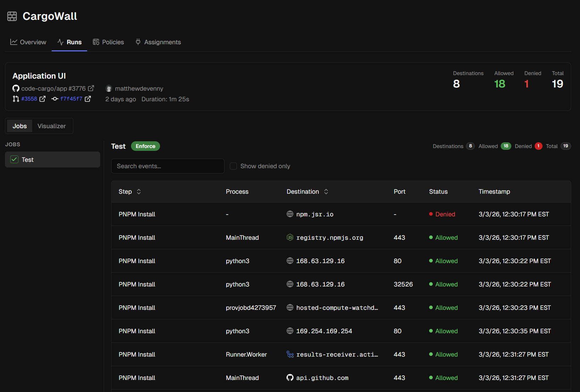This screenshot has height=392, width=580.
Task: Toggle the Test job checkbox
Action: click(x=15, y=160)
